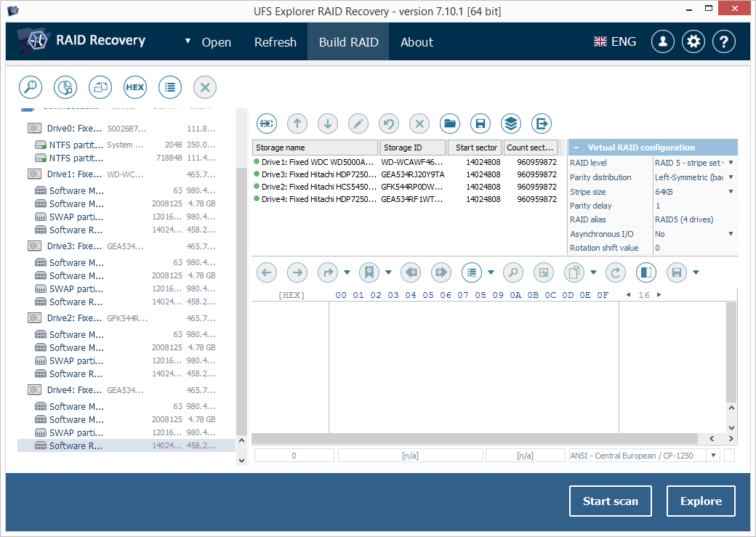Click the Start sector column header
756x537 pixels.
coord(475,148)
